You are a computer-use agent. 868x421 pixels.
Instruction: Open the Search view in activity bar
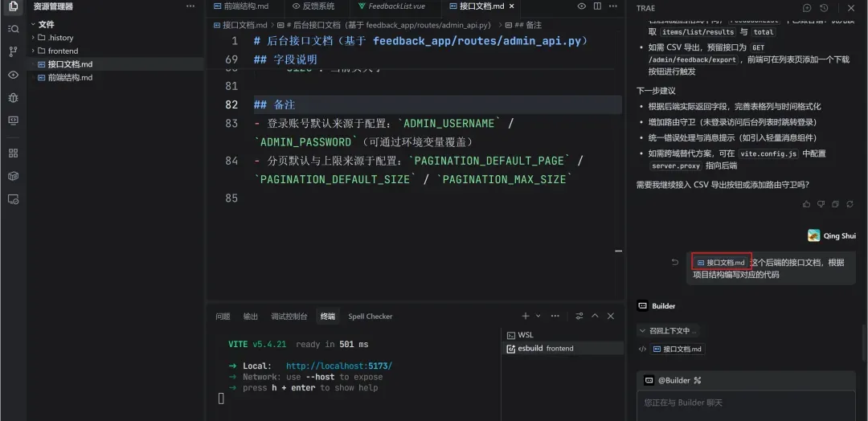pos(13,29)
